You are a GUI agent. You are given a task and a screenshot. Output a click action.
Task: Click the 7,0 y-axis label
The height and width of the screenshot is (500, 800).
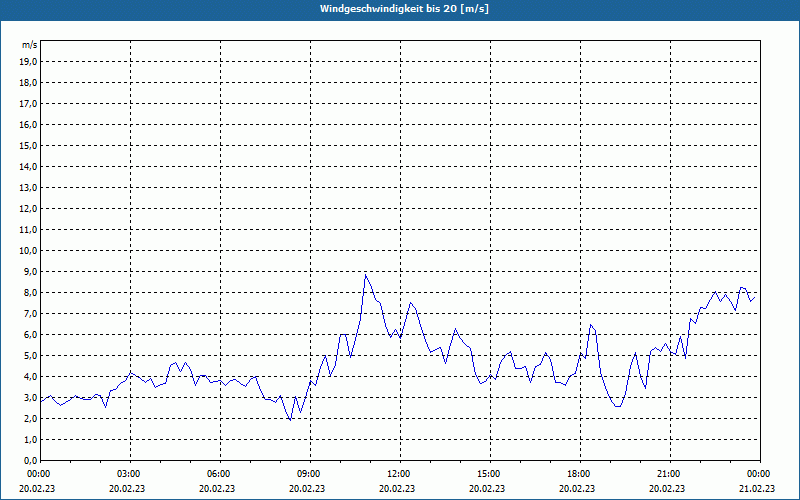(31, 314)
